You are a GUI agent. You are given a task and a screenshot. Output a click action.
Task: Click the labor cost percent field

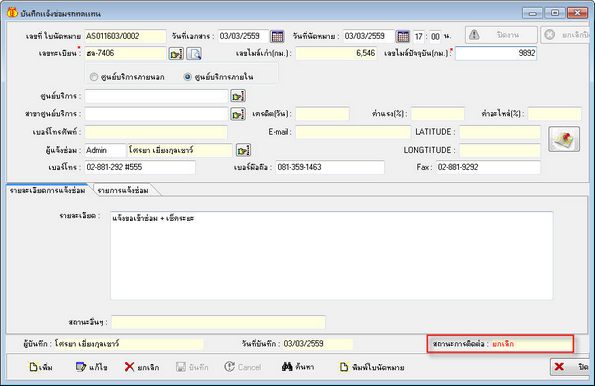438,114
